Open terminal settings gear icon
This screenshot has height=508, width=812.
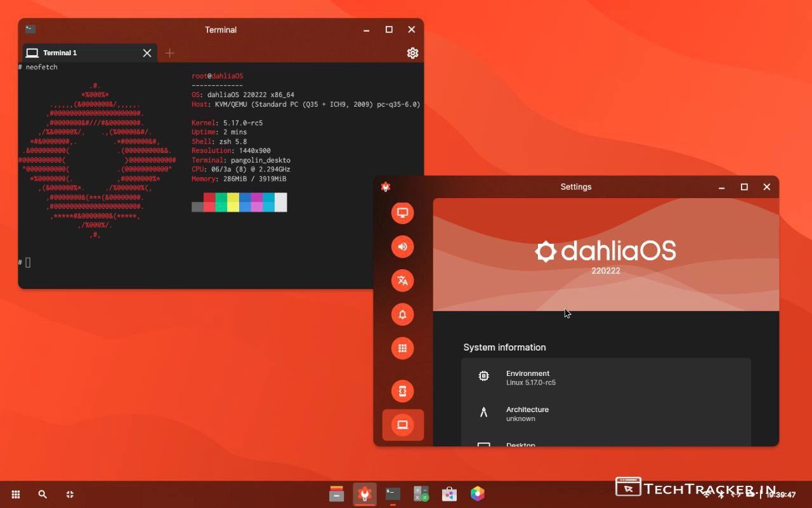coord(412,53)
